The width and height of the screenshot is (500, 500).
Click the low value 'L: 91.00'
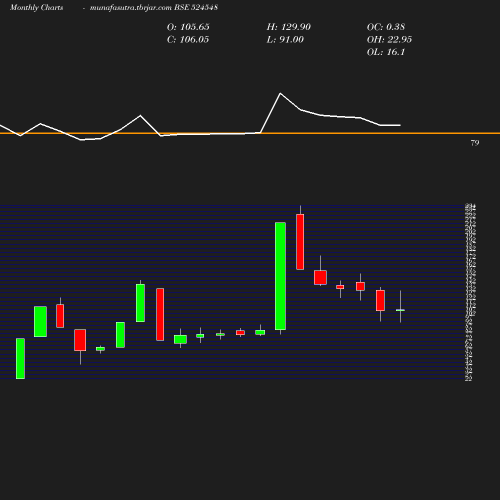(x=285, y=40)
